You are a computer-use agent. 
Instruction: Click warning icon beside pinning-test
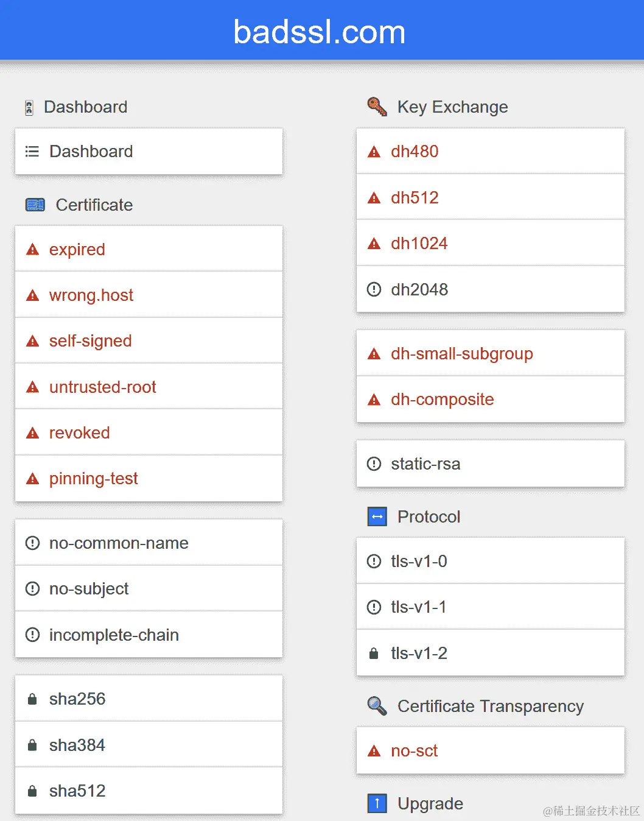tap(33, 479)
